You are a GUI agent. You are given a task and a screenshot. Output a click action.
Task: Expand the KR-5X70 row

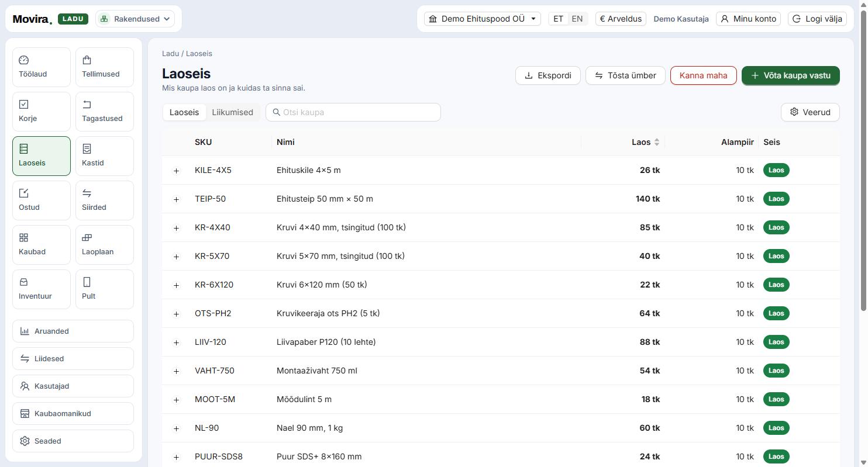(x=176, y=257)
